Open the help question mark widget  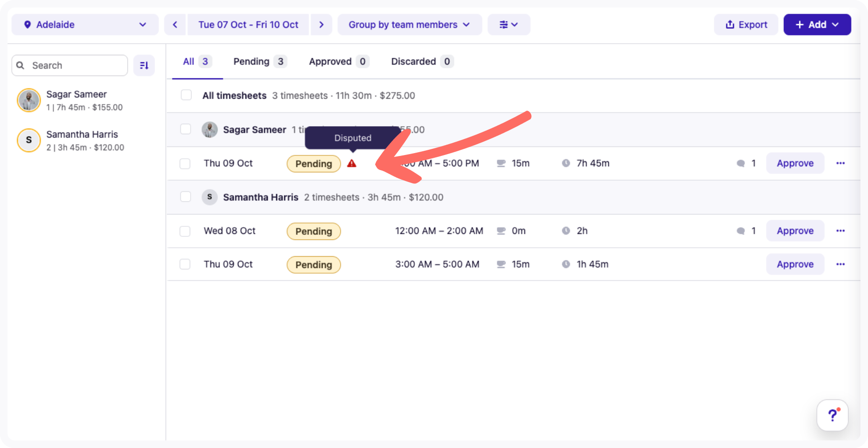[x=832, y=415]
